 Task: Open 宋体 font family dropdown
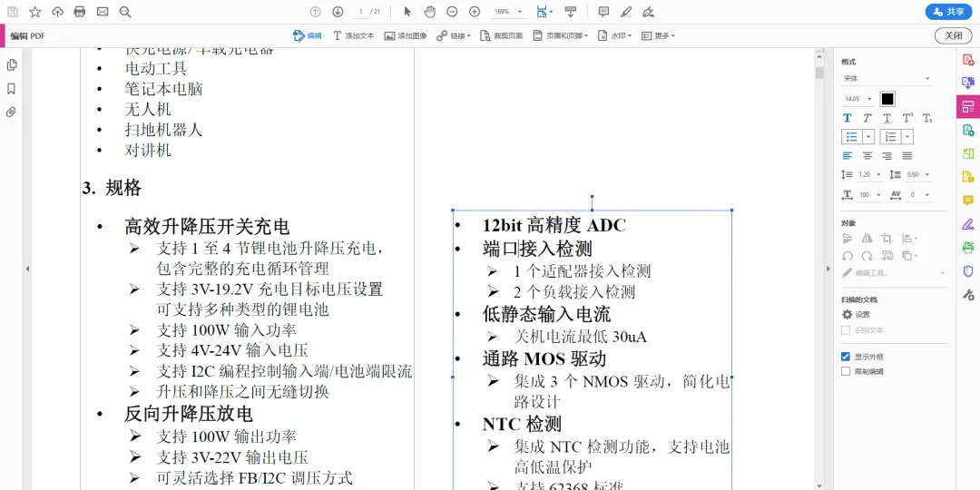pos(887,79)
